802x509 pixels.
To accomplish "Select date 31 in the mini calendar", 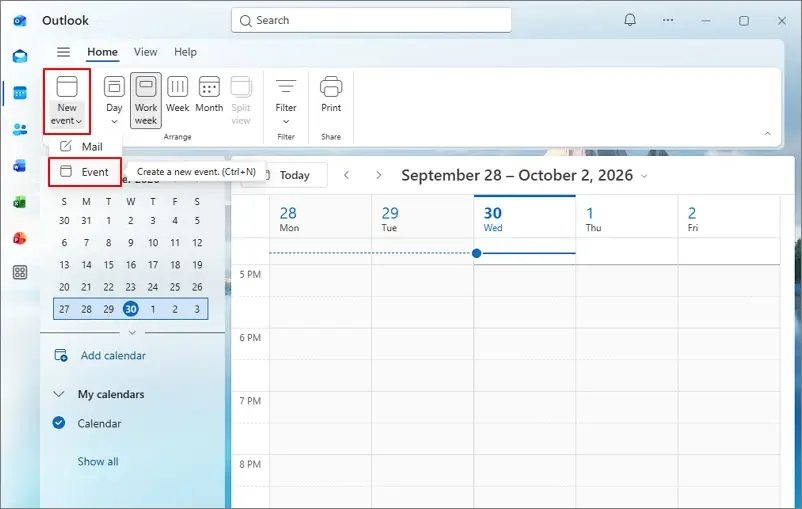I will (x=86, y=221).
